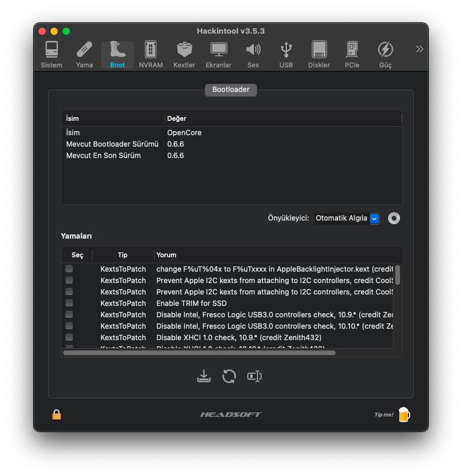The image size is (462, 476).
Task: Sort patches by the Tip column header
Action: pos(123,255)
